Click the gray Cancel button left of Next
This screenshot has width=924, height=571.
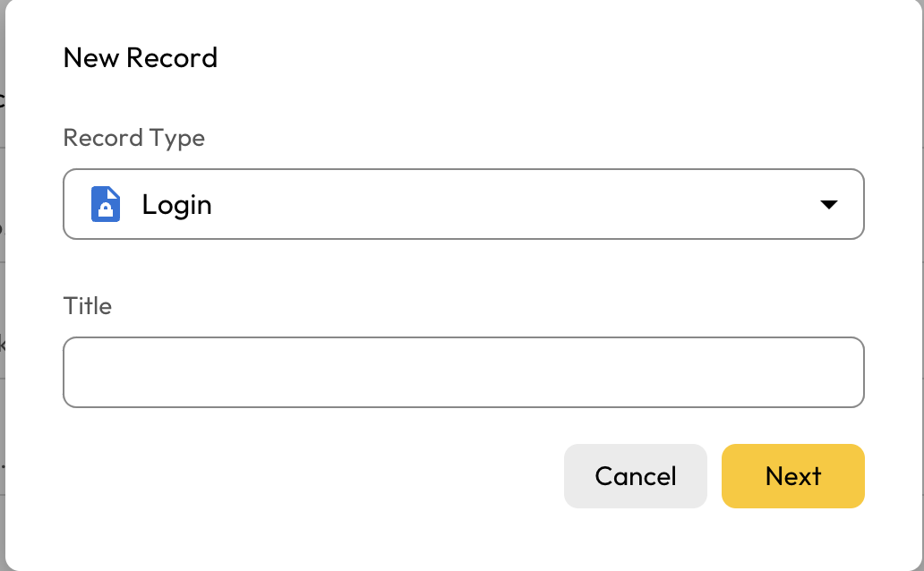pyautogui.click(x=635, y=476)
